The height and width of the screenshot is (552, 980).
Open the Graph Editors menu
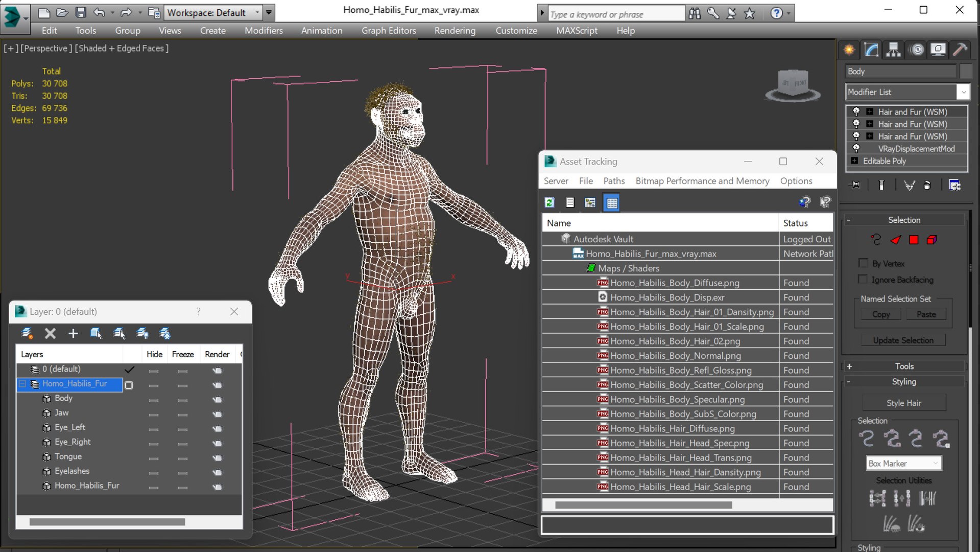click(389, 31)
